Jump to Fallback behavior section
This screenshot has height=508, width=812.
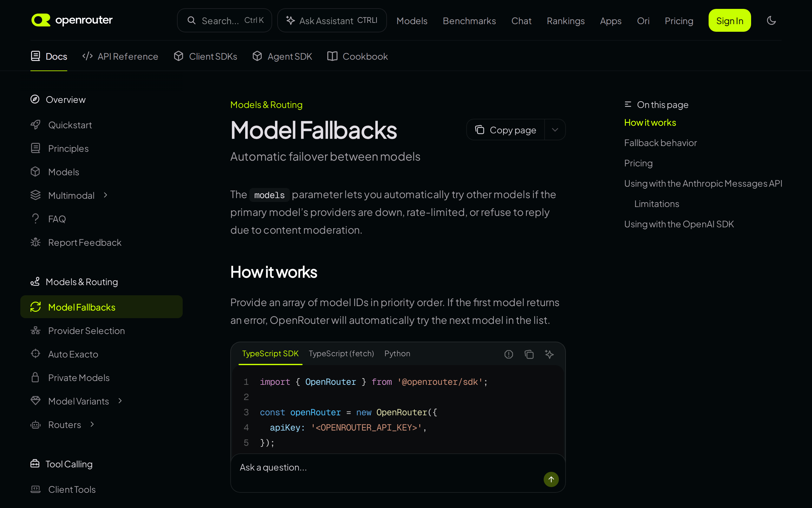point(660,143)
